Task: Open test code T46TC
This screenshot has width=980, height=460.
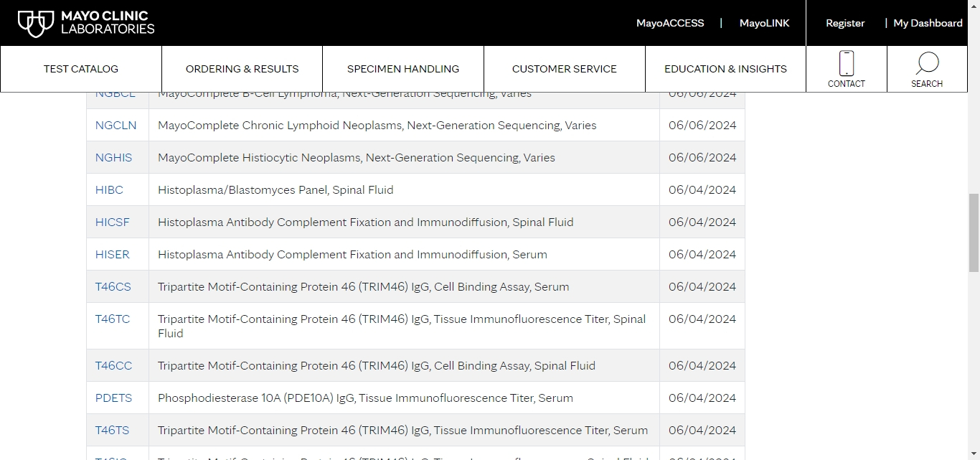Action: click(113, 319)
